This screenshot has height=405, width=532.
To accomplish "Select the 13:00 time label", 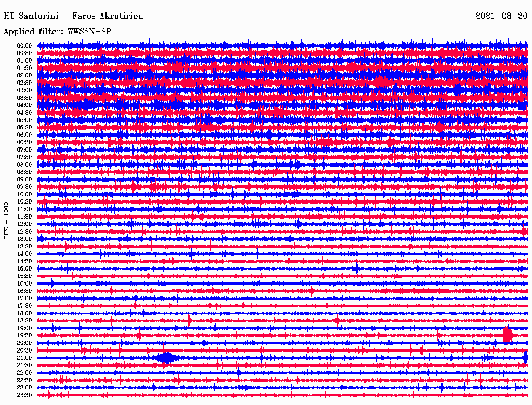I will pos(24,239).
